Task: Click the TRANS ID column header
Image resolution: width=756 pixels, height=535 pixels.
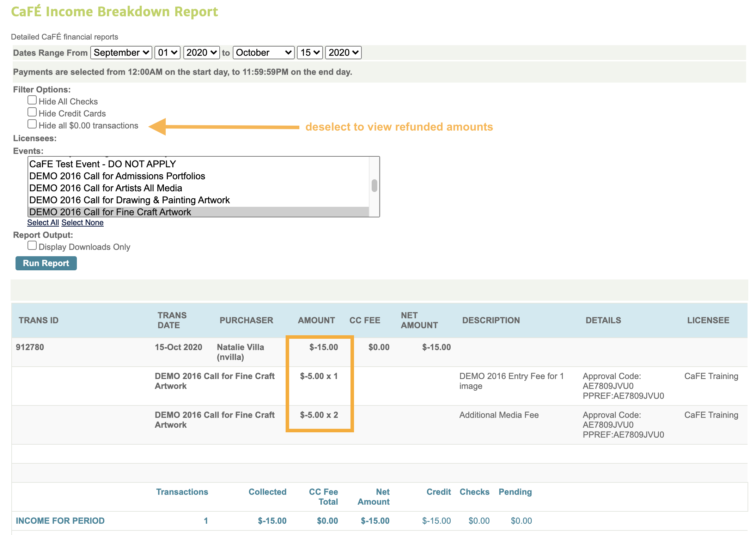Action: click(x=39, y=320)
